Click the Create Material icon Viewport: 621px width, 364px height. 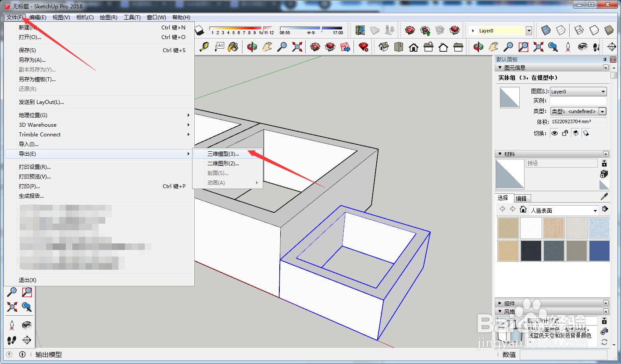click(x=604, y=174)
